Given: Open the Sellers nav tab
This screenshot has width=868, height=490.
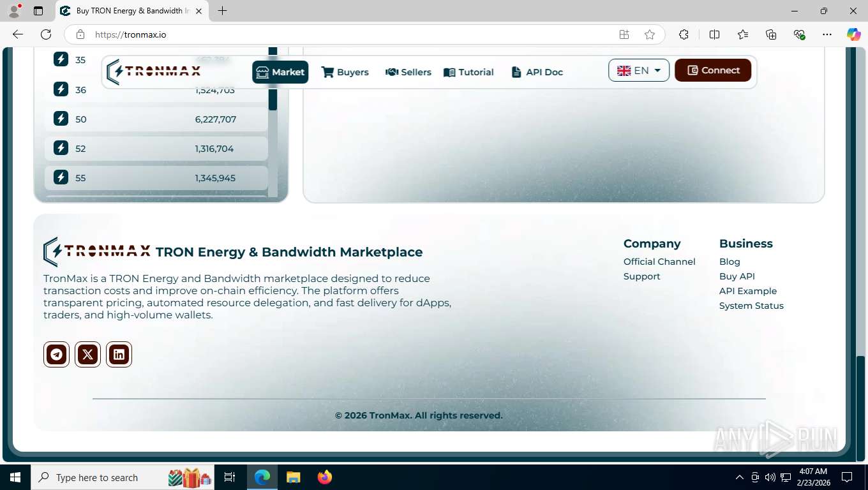Looking at the screenshot, I should click(408, 72).
